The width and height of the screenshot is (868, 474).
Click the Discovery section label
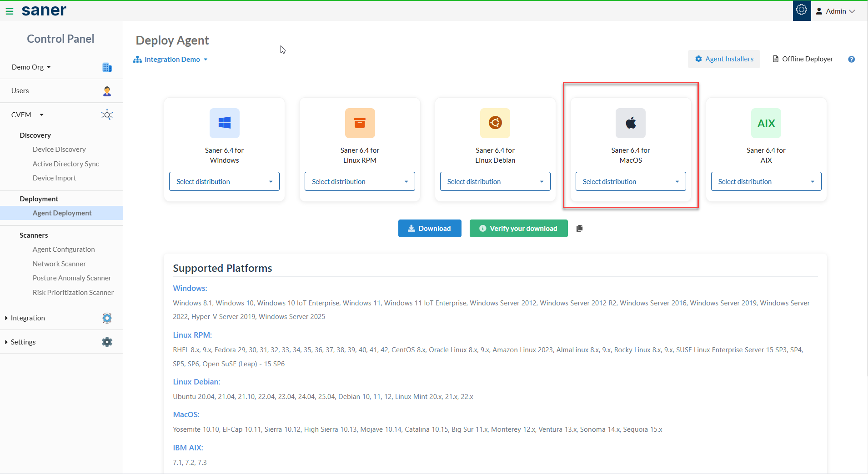tap(35, 135)
